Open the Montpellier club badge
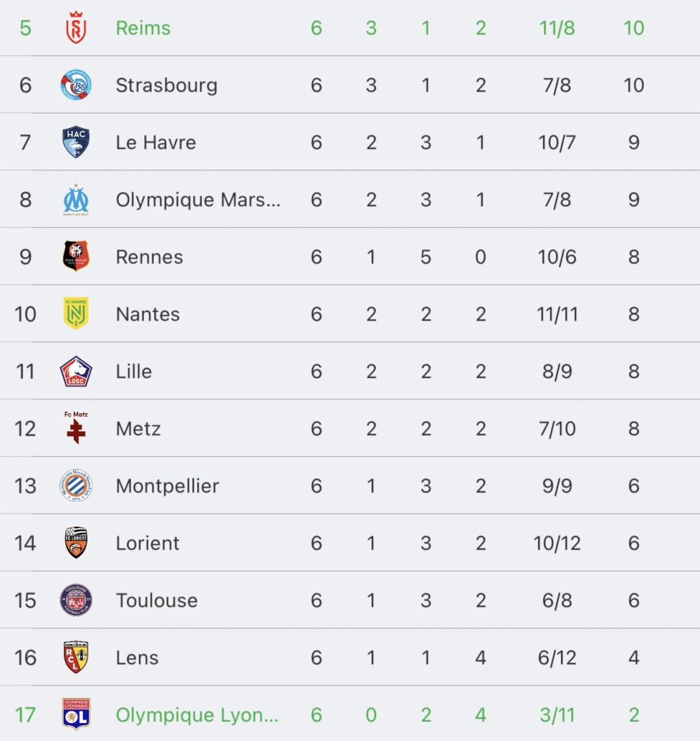 tap(76, 486)
